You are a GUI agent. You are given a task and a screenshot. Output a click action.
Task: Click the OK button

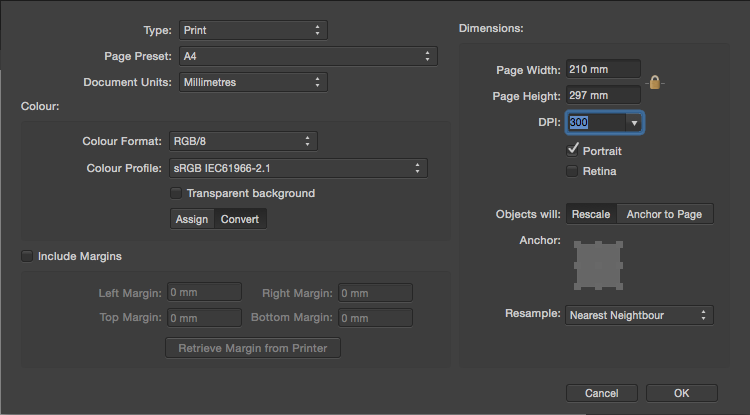(682, 393)
